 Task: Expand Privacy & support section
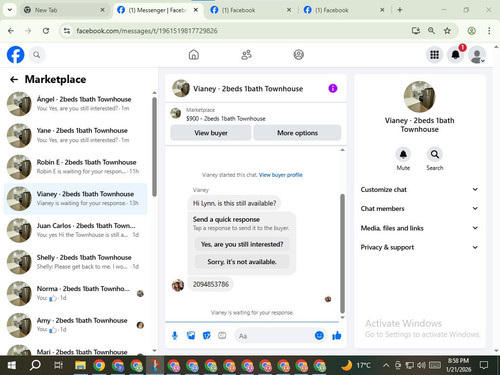pos(419,247)
